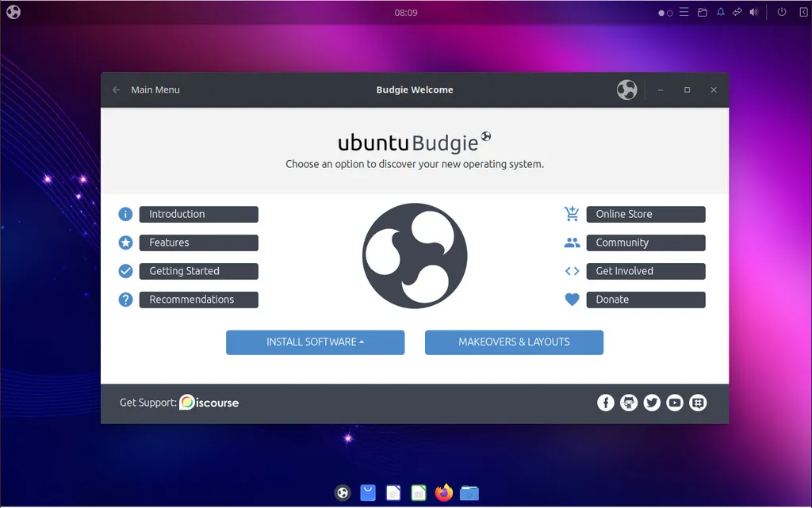Click the Makeovers & Layouts button

[x=514, y=342]
